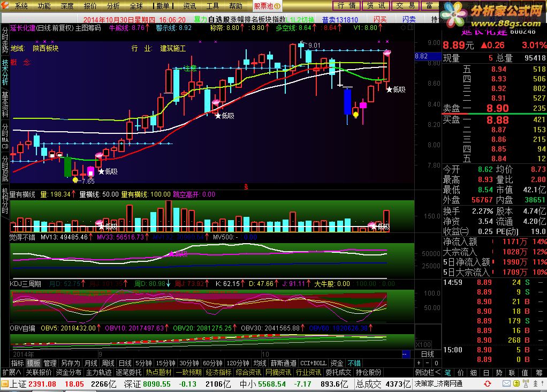Open the 资金分布 tab

click(x=69, y=372)
